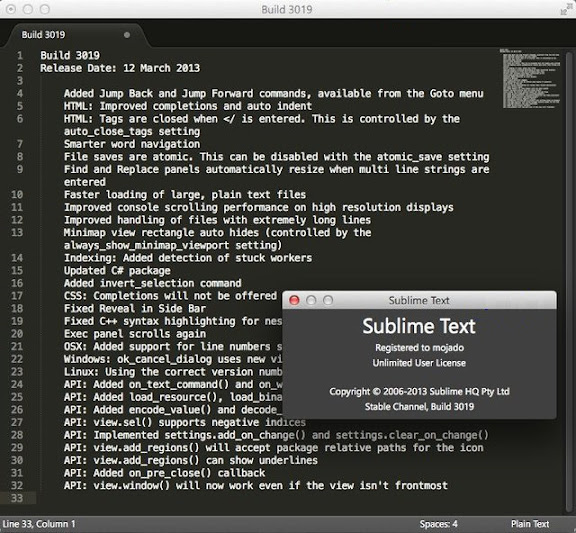Click the 'Updated C# package' line
This screenshot has height=533, width=576.
(117, 271)
